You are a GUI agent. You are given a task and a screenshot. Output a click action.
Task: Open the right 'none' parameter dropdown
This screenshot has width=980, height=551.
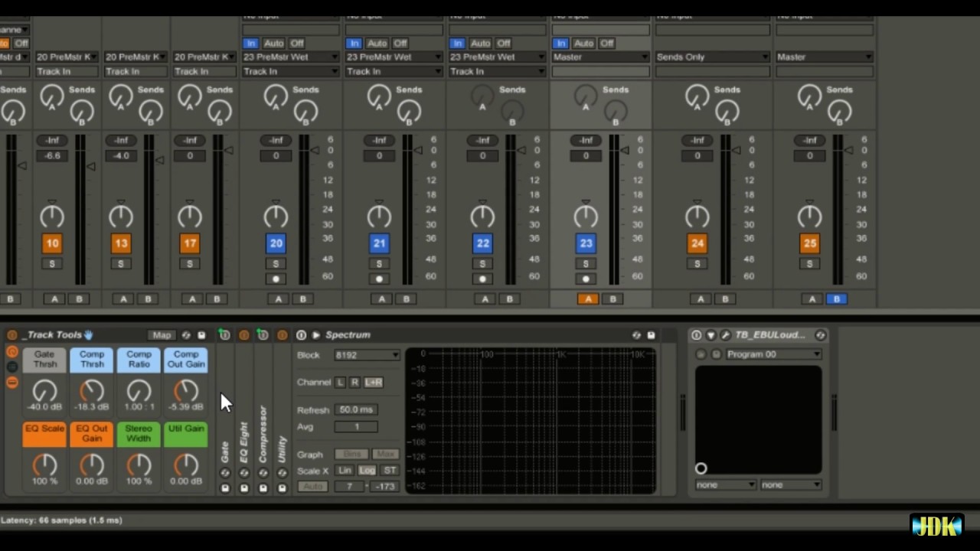[x=791, y=485]
